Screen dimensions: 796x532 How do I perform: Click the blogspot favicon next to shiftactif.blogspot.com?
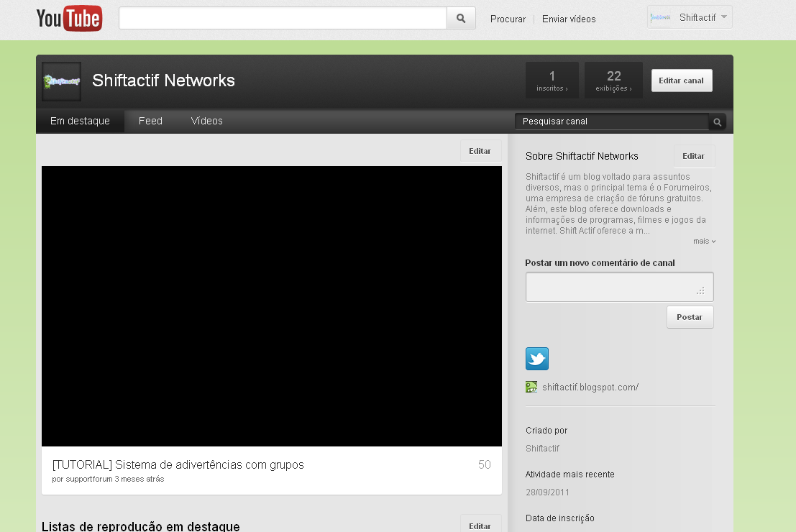pos(531,387)
